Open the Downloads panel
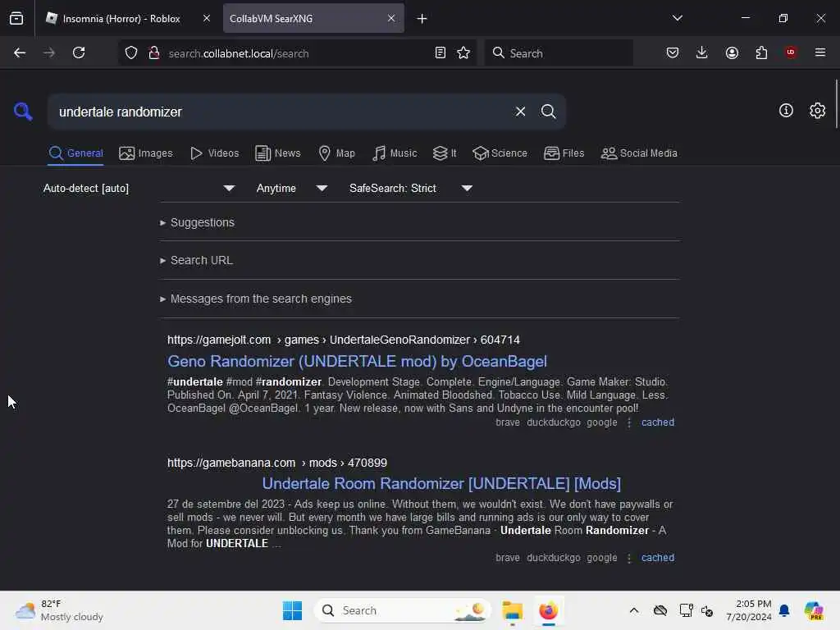840x630 pixels. tap(702, 52)
